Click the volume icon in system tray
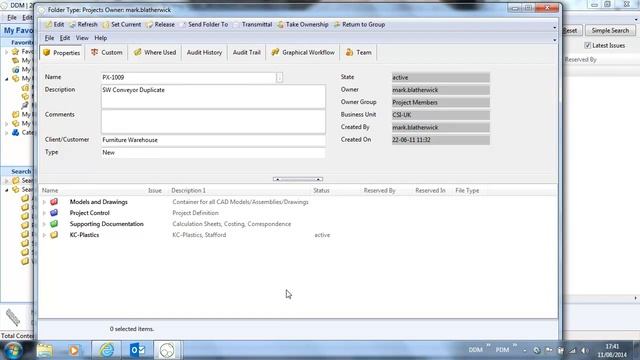Image resolution: width=640 pixels, height=360 pixels. tap(584, 351)
